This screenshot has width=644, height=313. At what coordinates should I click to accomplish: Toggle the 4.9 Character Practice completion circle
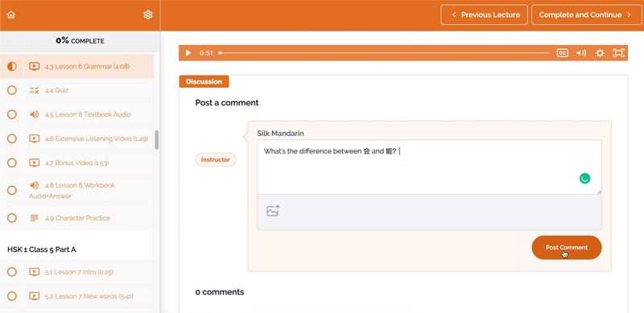(x=12, y=218)
